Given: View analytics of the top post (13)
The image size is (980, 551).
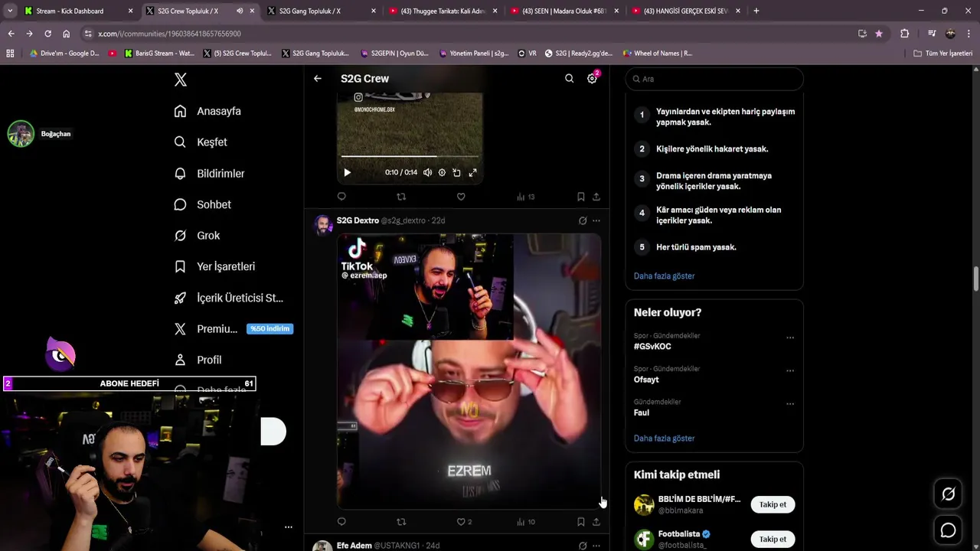Looking at the screenshot, I should click(x=525, y=197).
